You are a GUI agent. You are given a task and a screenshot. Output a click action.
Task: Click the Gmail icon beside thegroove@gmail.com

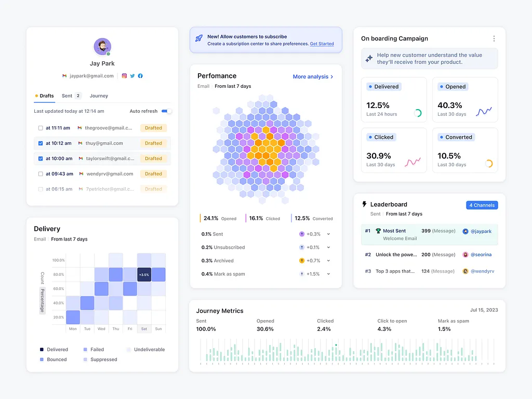pyautogui.click(x=79, y=128)
